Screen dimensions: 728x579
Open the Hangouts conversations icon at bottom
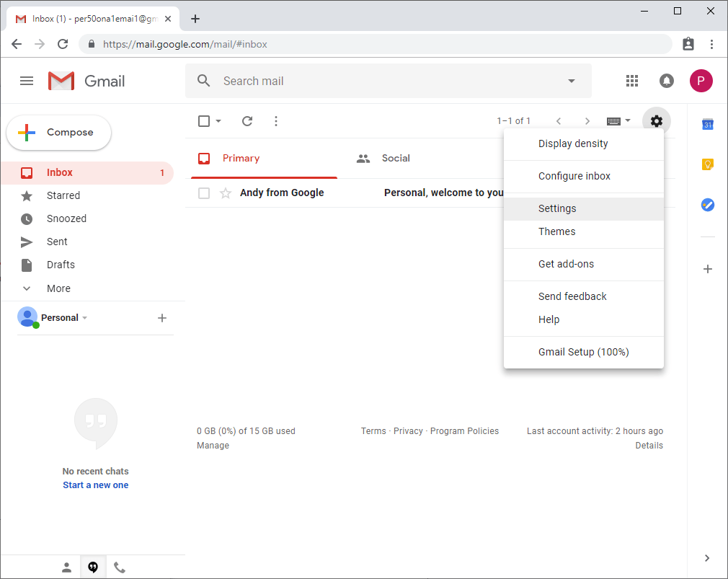(x=93, y=567)
